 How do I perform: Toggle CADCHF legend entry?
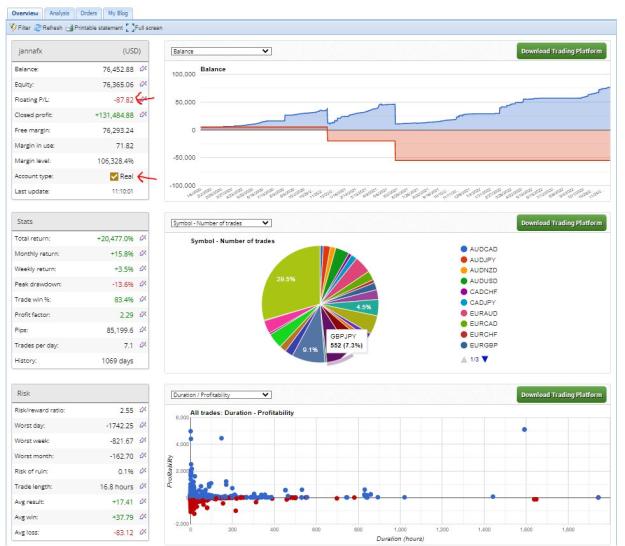pyautogui.click(x=479, y=292)
